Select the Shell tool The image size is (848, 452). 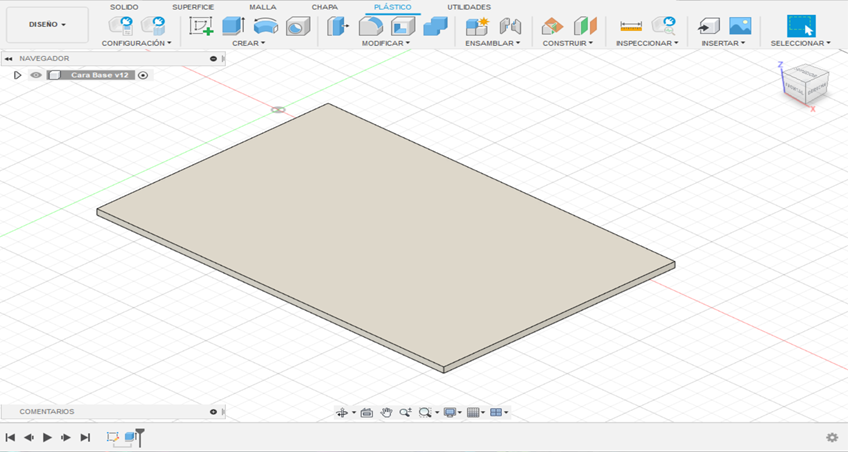[x=403, y=25]
